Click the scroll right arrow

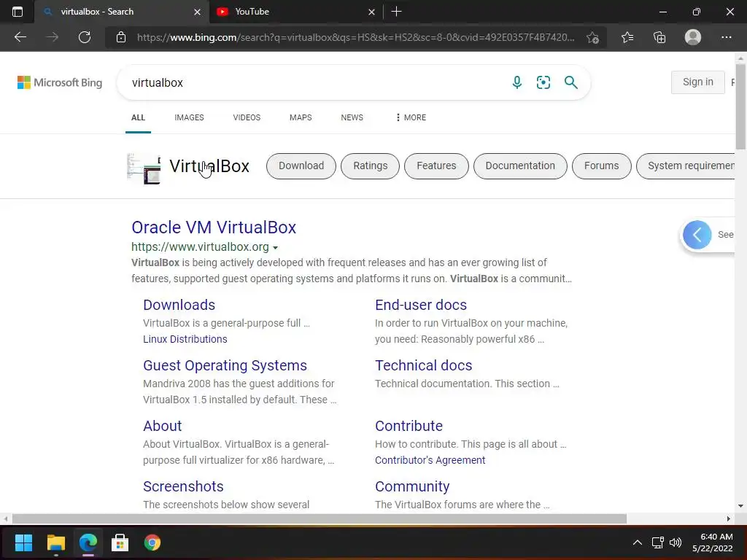click(729, 518)
